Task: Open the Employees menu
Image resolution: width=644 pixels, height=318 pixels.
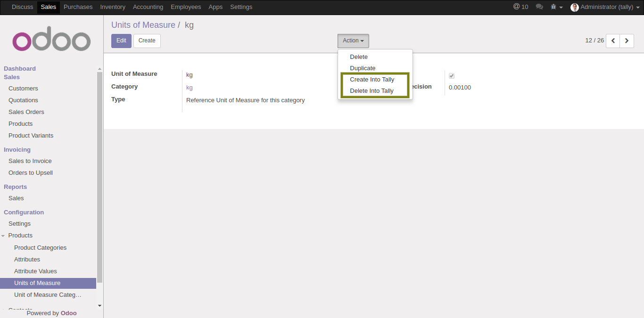Action: pos(186,7)
